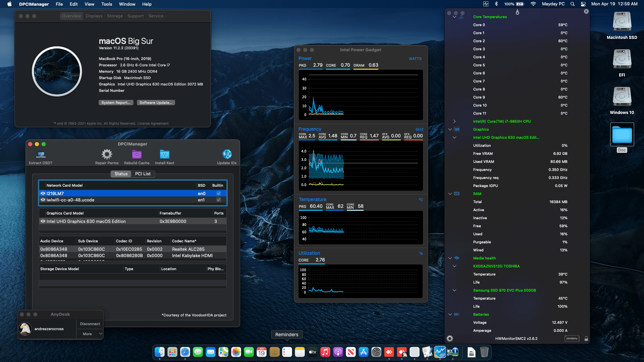Viewport: 644px width, 362px height.
Task: Open Finder in the Dock
Action: tap(160, 352)
